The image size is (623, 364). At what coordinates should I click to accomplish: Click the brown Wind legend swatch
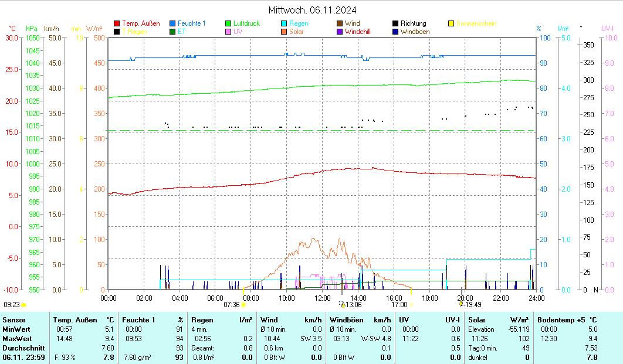339,24
